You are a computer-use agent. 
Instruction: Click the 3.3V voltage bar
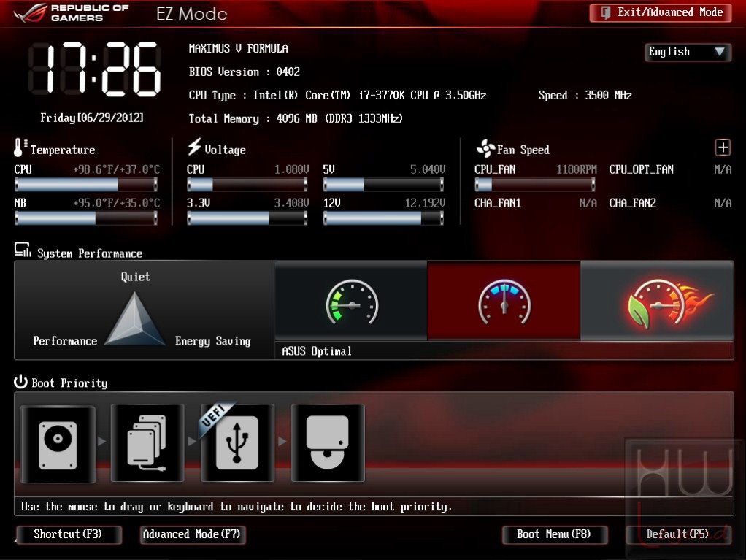click(x=247, y=218)
